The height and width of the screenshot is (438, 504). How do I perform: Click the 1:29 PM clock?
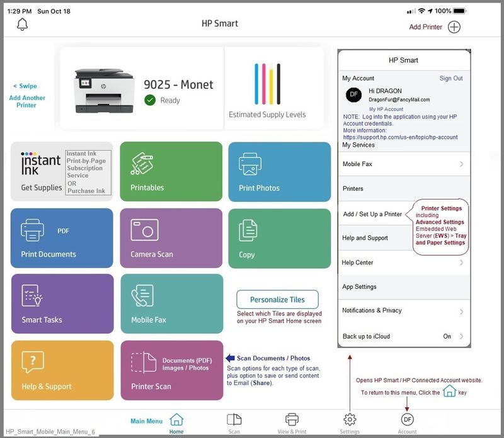(x=20, y=11)
